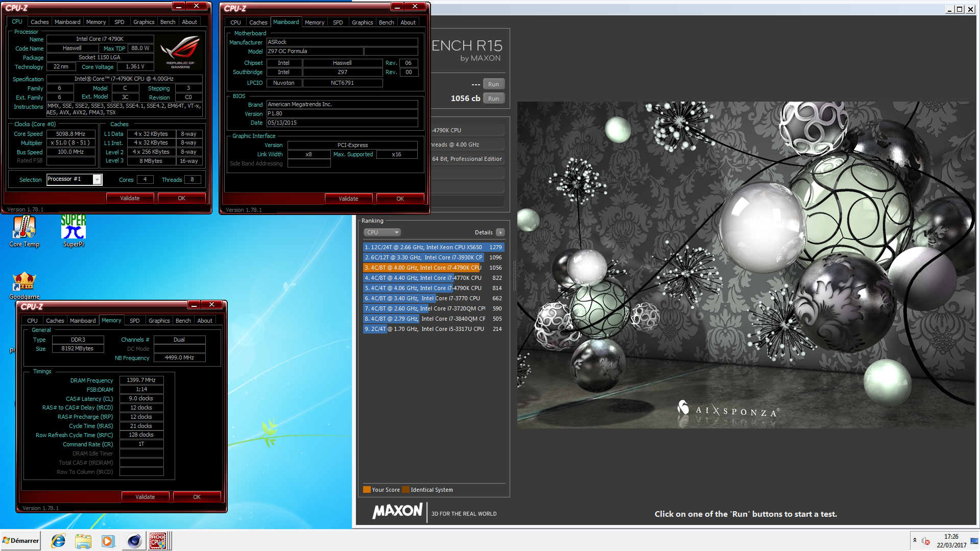Run the CPU test showing 1056 cb

493,99
